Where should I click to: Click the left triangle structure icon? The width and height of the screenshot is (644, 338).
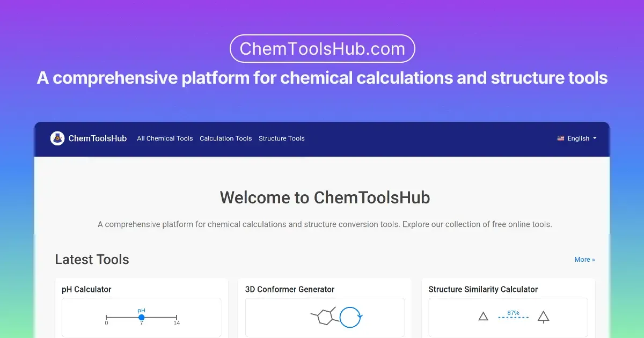[483, 316]
